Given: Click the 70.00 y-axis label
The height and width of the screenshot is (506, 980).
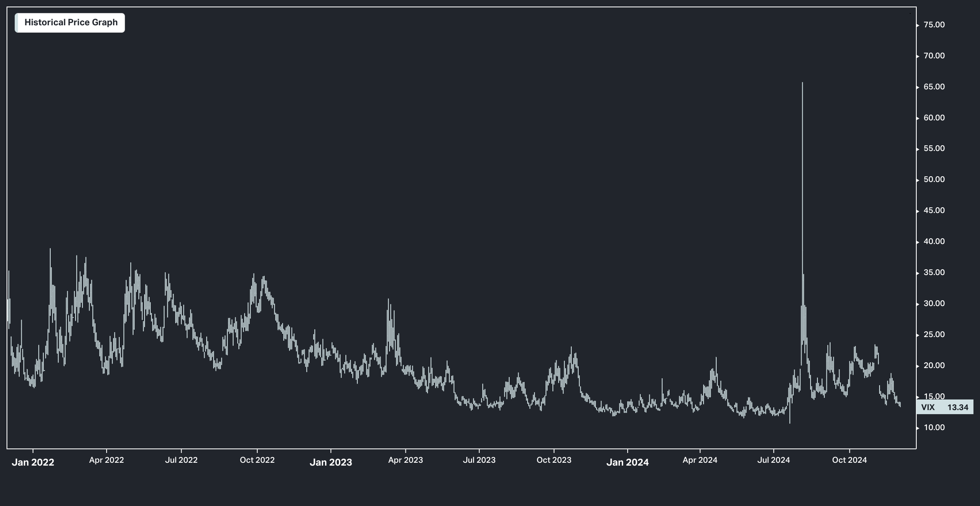Looking at the screenshot, I should point(934,56).
